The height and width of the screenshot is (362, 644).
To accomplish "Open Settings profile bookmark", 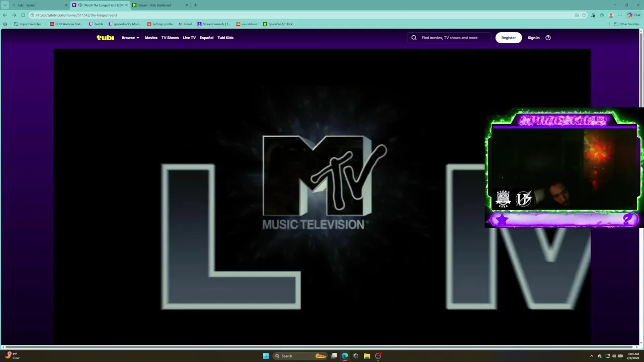I will tap(160, 24).
